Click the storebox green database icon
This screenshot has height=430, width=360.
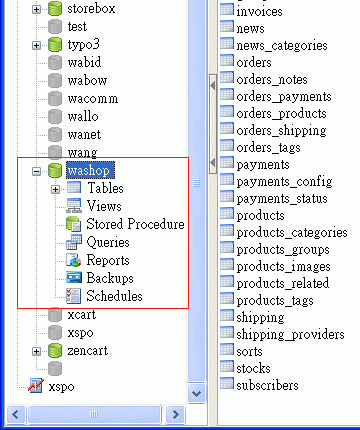pos(55,9)
